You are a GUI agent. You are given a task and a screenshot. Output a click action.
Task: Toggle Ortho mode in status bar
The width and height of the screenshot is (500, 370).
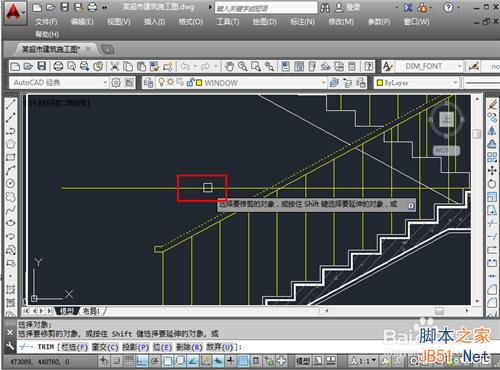(x=142, y=361)
